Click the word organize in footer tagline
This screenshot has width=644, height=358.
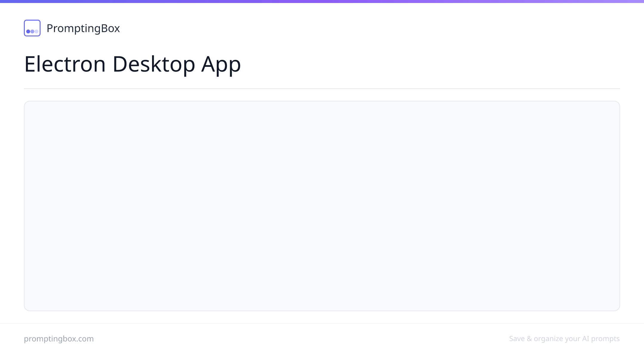coord(548,339)
